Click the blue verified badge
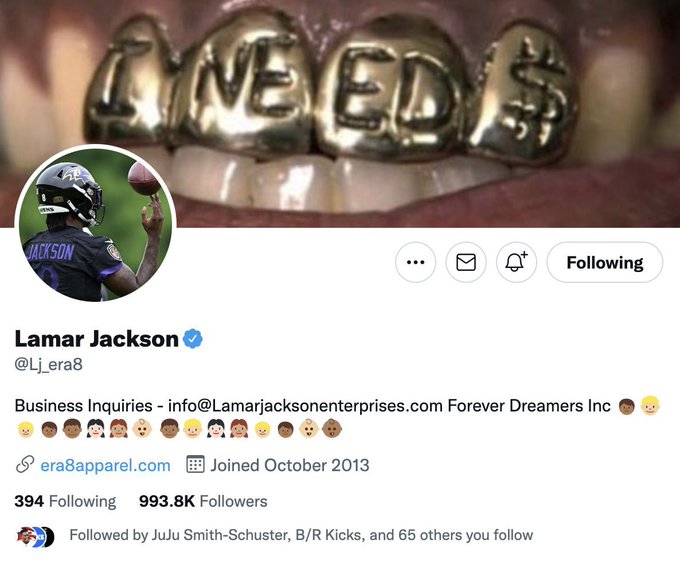This screenshot has width=680, height=575. [193, 339]
